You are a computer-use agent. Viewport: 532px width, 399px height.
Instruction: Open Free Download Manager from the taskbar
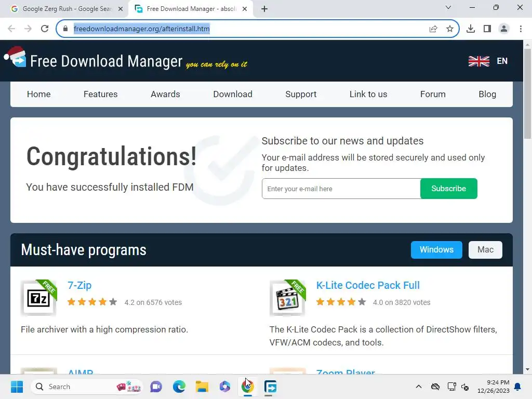(270, 387)
